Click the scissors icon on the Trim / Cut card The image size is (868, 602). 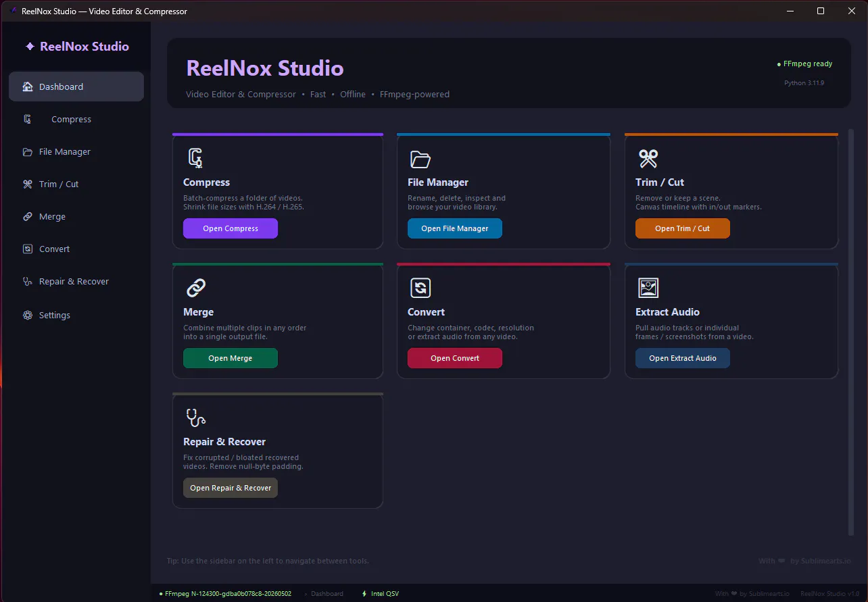(648, 159)
